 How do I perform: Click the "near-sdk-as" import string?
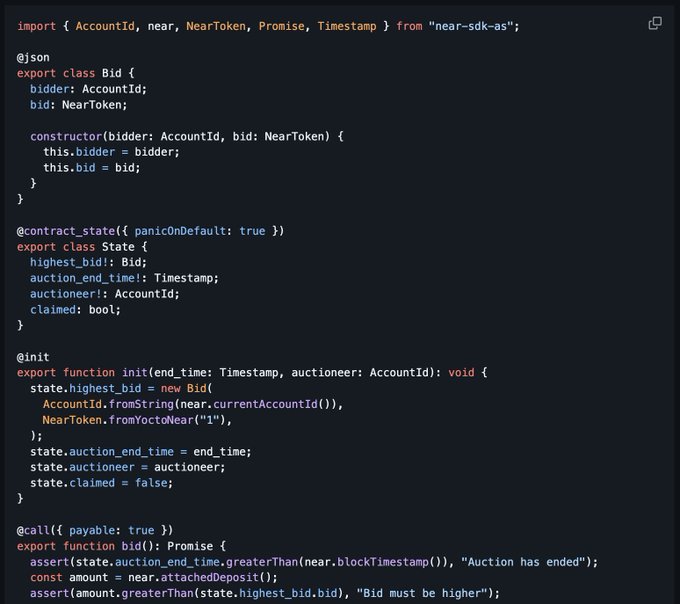[471, 26]
